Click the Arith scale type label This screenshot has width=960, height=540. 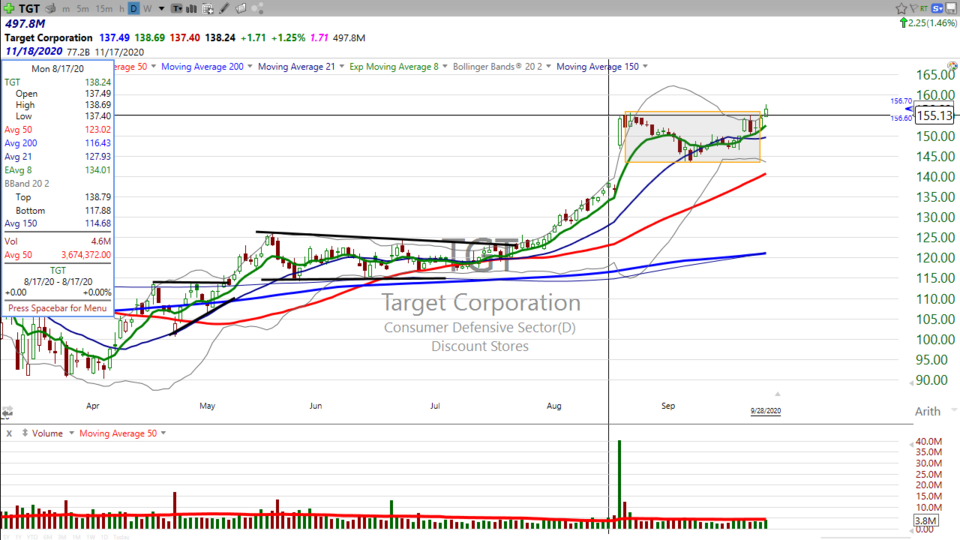[x=928, y=411]
